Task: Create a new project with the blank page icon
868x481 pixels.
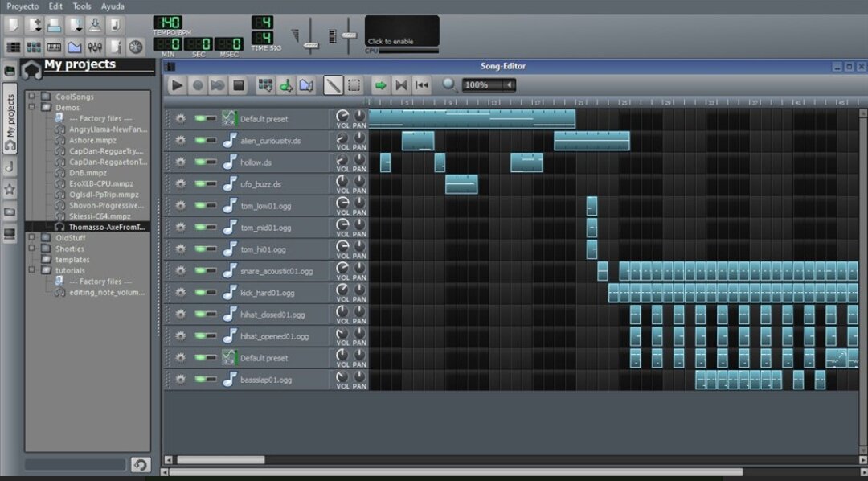Action: click(14, 25)
